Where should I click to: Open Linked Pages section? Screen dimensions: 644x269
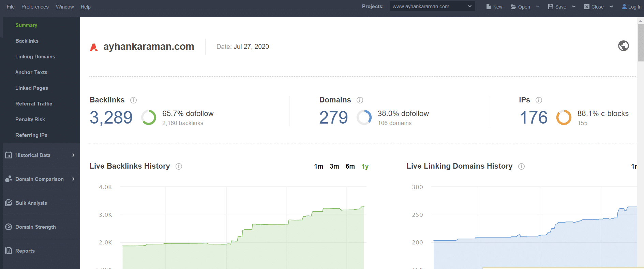(32, 88)
